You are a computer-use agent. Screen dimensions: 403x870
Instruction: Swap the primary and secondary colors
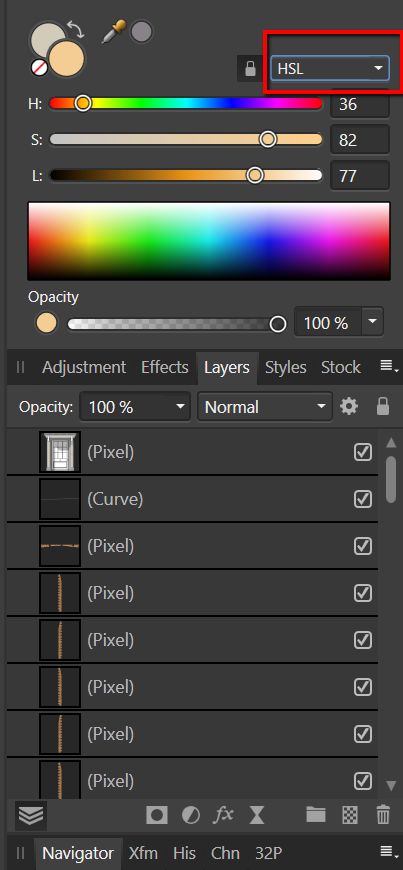click(x=75, y=28)
